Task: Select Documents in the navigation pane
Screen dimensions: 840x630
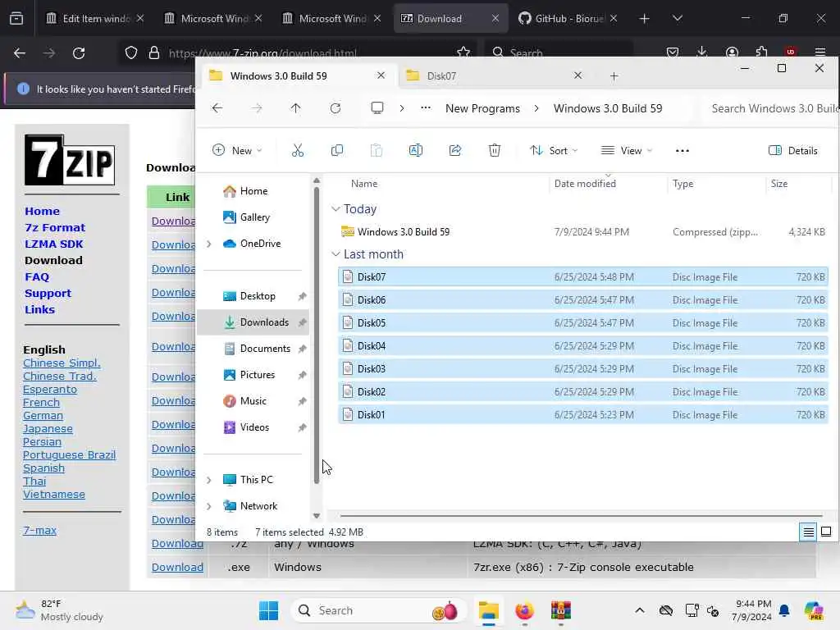Action: (253, 348)
